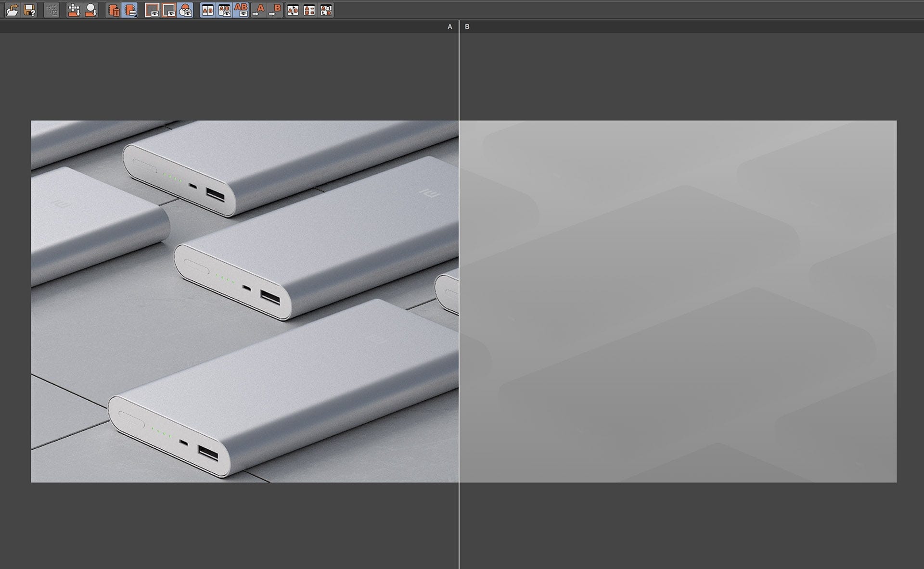Click the arrow to B button
This screenshot has height=569, width=924.
[x=275, y=10]
